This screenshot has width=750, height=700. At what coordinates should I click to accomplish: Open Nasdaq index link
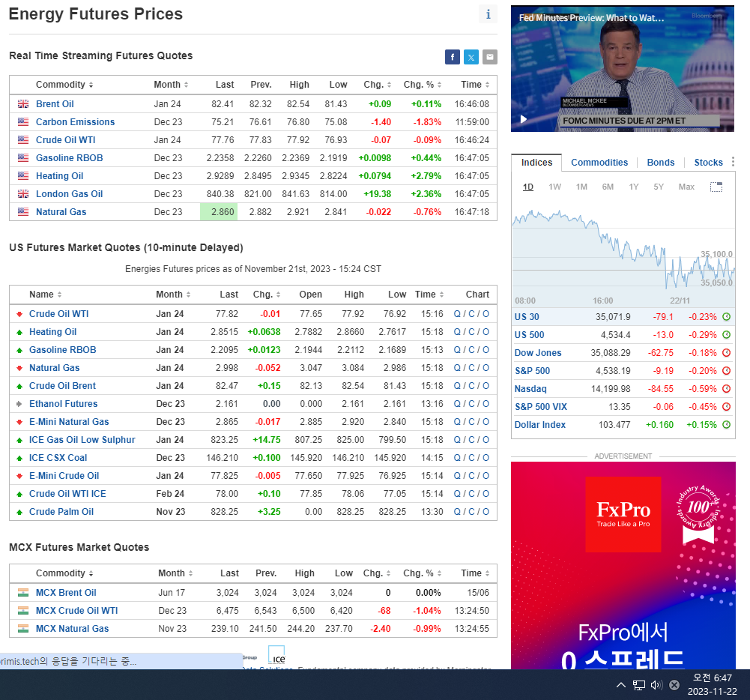[530, 388]
